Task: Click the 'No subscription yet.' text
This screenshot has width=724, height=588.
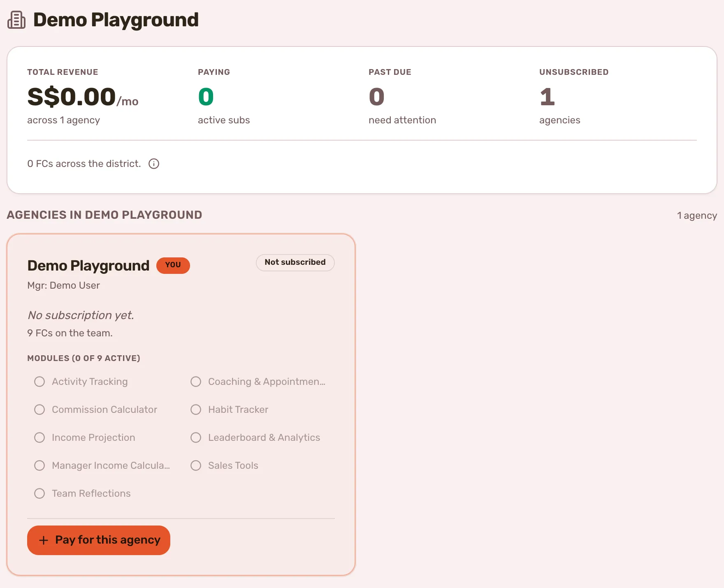Action: pos(81,315)
